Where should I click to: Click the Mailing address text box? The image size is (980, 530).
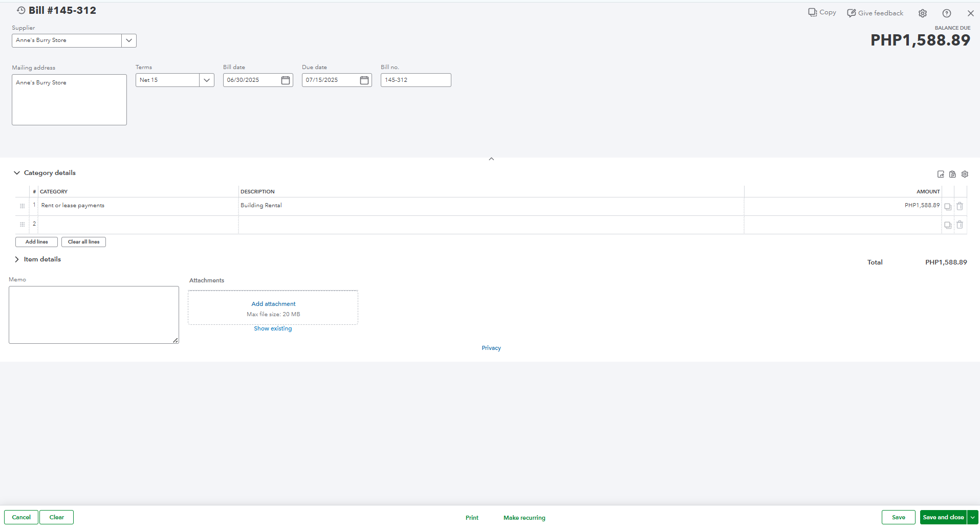click(x=69, y=100)
